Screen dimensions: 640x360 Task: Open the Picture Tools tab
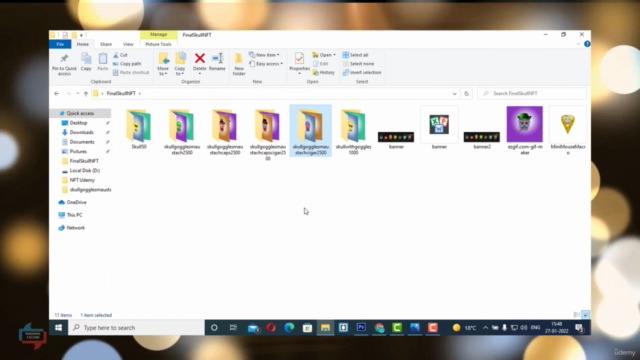(158, 44)
